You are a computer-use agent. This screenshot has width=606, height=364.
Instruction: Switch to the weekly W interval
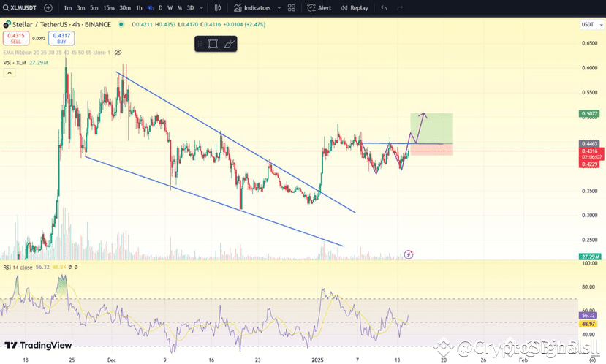click(170, 8)
